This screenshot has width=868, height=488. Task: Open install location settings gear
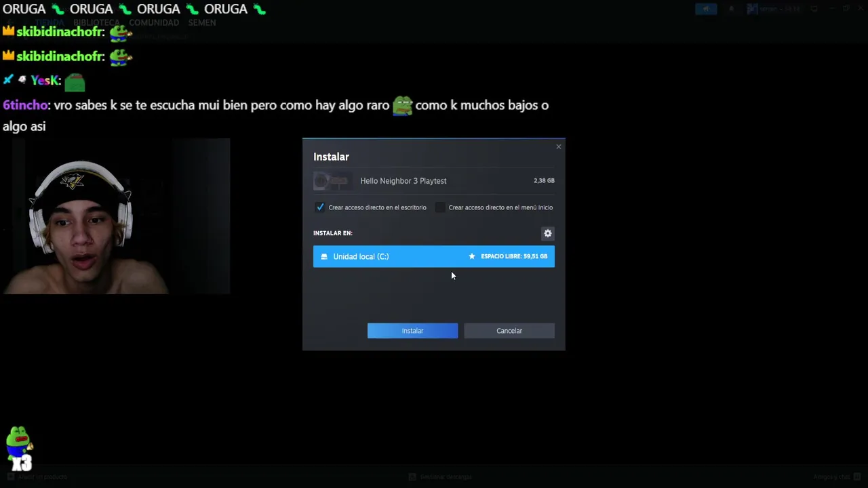click(548, 233)
